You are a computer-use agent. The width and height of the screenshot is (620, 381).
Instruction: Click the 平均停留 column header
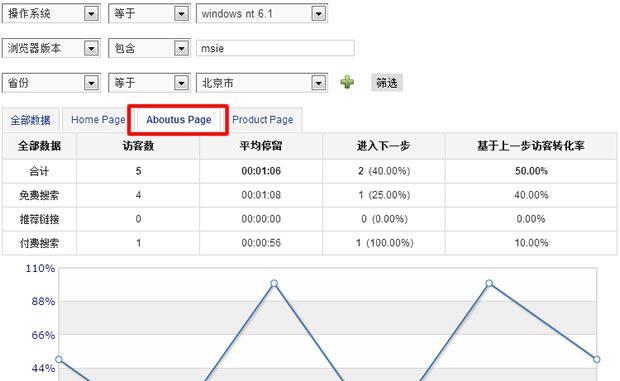261,146
